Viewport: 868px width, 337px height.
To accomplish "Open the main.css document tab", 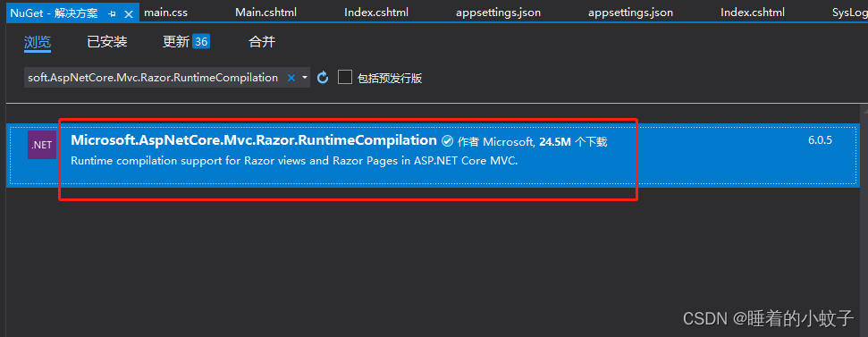I will pyautogui.click(x=166, y=13).
